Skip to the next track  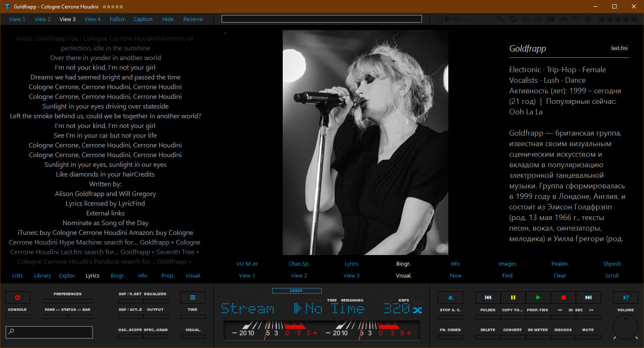pyautogui.click(x=588, y=297)
